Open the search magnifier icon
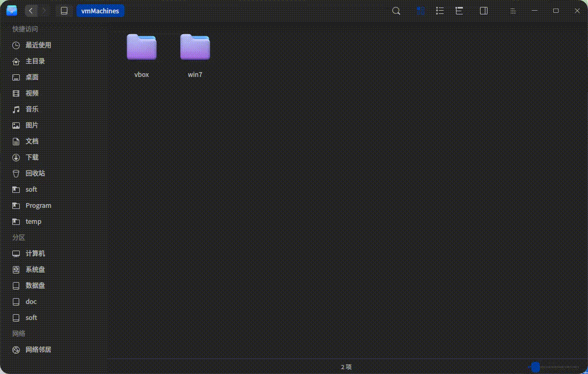 point(396,11)
